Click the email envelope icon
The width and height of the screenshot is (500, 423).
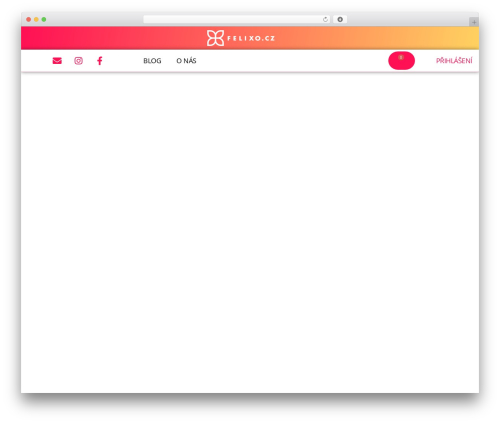pos(57,61)
